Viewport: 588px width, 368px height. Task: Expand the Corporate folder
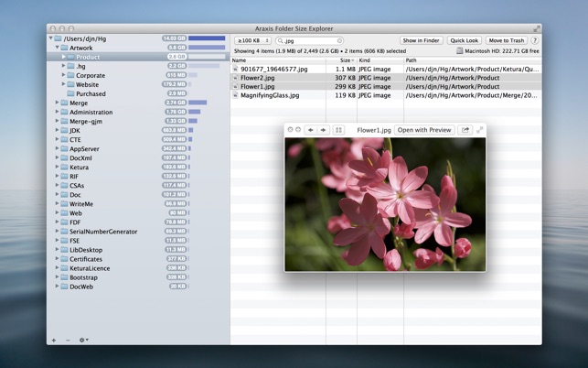pyautogui.click(x=64, y=75)
